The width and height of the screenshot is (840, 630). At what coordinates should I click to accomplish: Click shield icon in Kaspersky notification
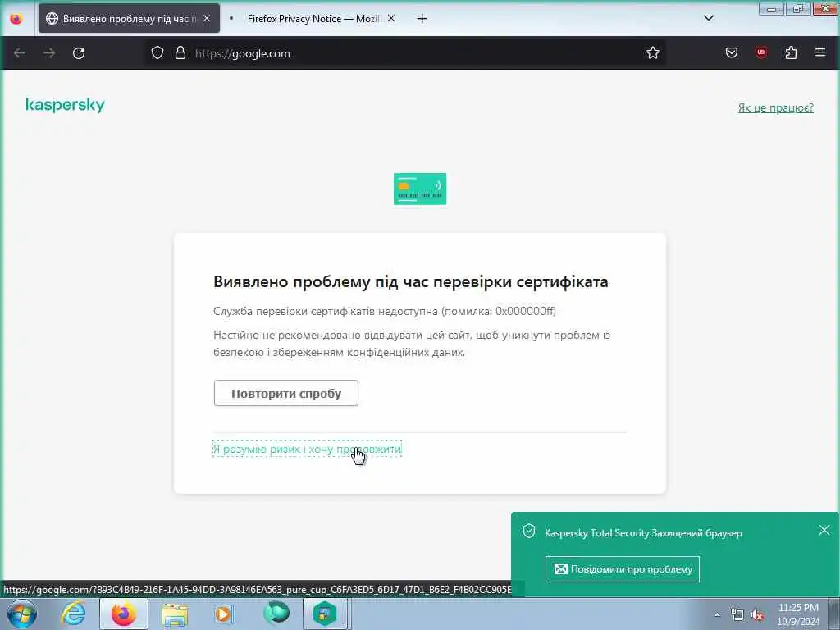tap(529, 531)
